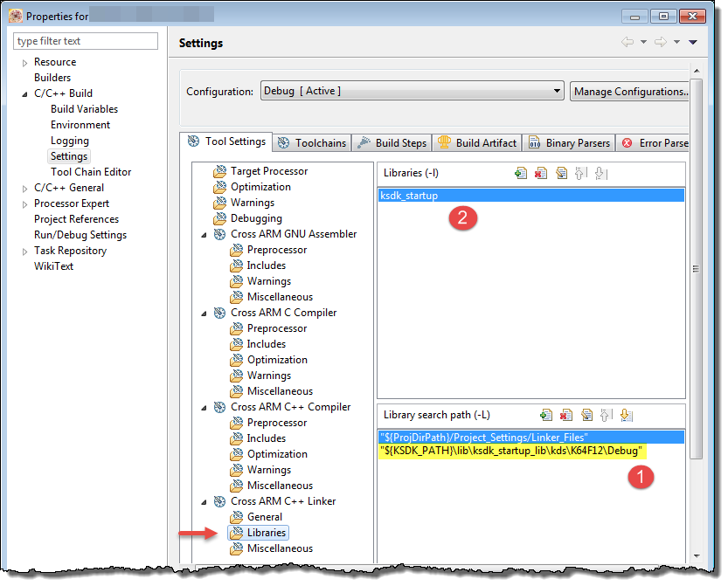This screenshot has height=586, width=728.
Task: Switch to the Toolchains tab
Action: pos(312,143)
